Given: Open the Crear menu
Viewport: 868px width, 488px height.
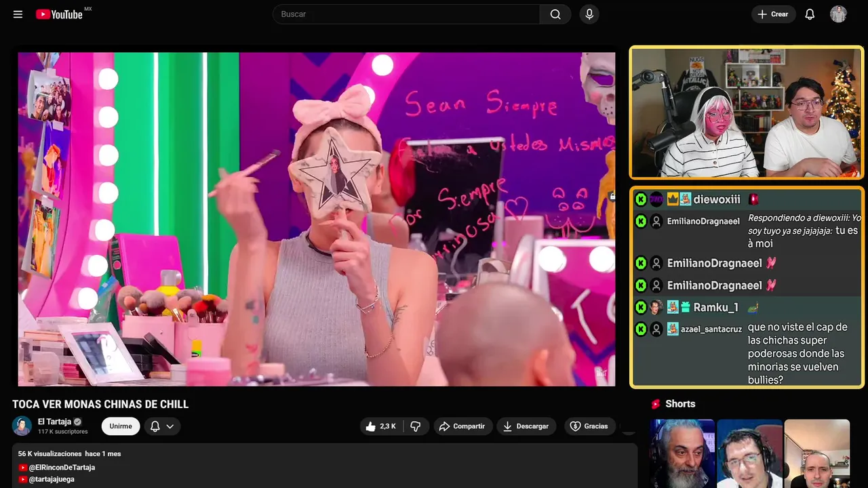Looking at the screenshot, I should pos(773,14).
